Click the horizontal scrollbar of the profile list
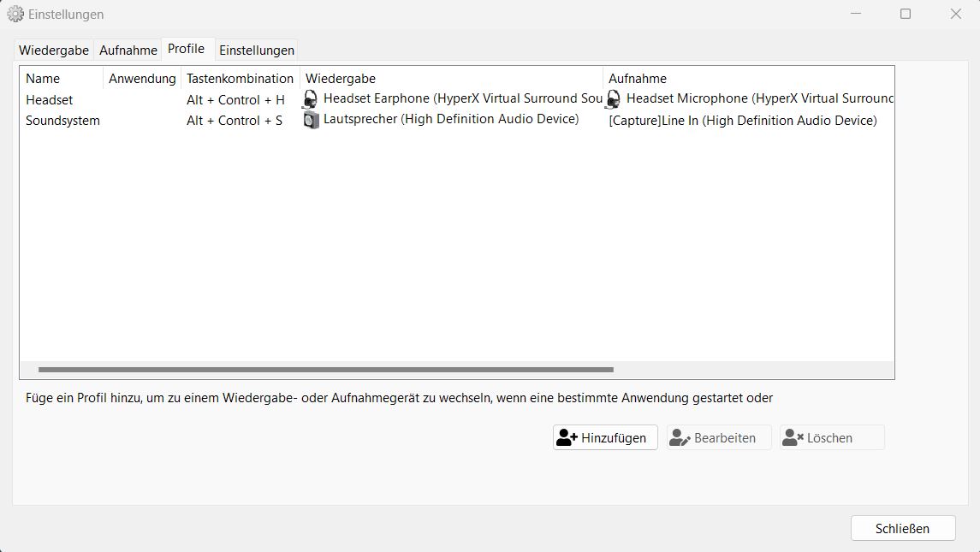The width and height of the screenshot is (980, 552). tap(325, 370)
